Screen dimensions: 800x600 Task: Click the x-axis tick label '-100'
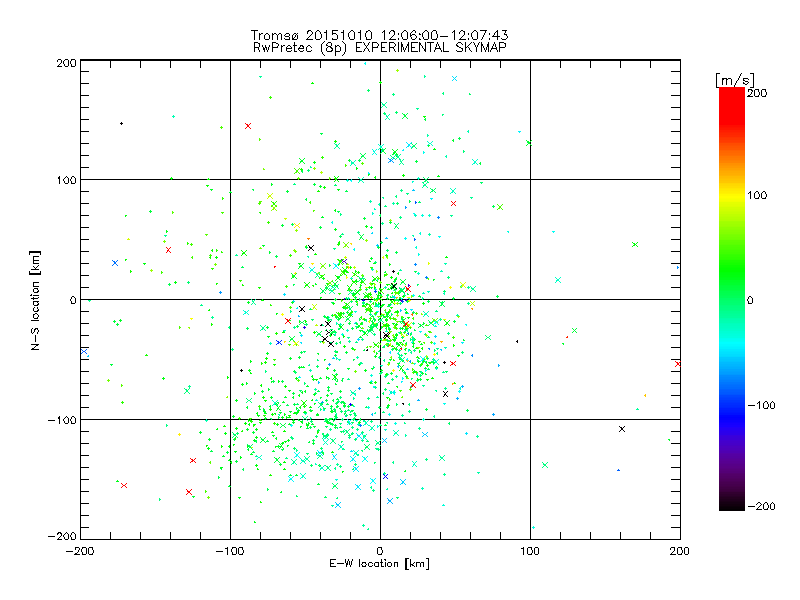pyautogui.click(x=230, y=552)
